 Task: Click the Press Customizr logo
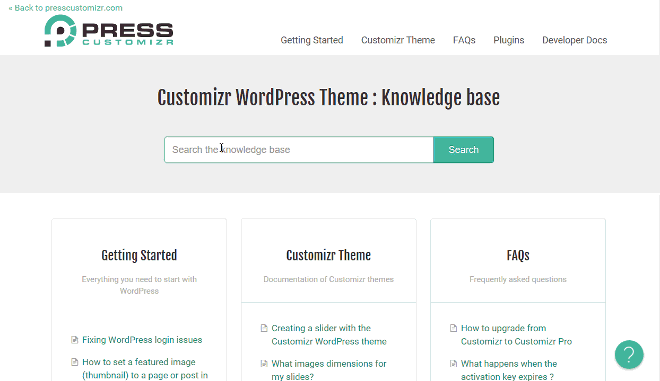109,31
